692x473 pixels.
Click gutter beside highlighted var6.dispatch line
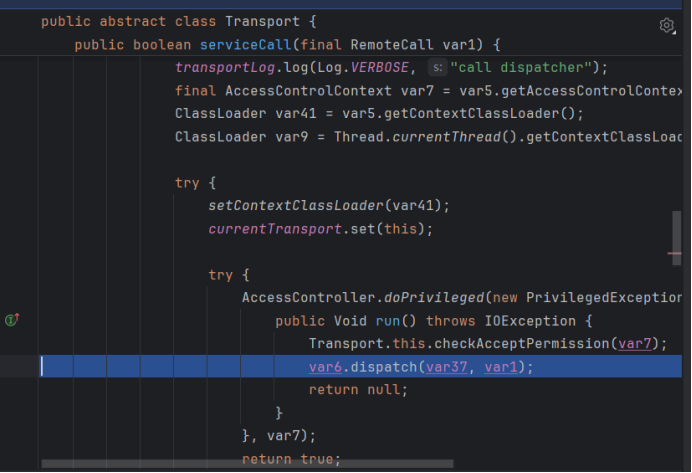20,367
